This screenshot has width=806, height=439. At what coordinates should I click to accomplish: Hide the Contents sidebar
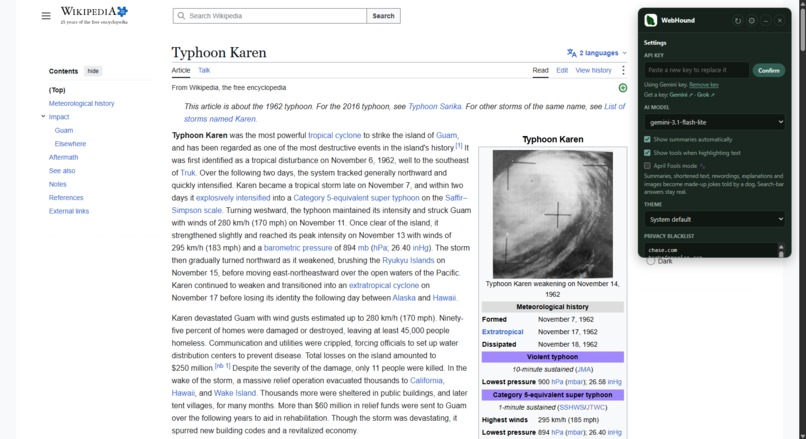[93, 71]
